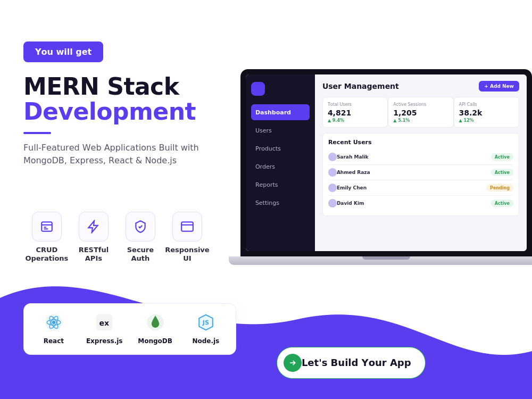This screenshot has height=399, width=532.
Task: Click the name Emily Chen
Action: (352, 188)
